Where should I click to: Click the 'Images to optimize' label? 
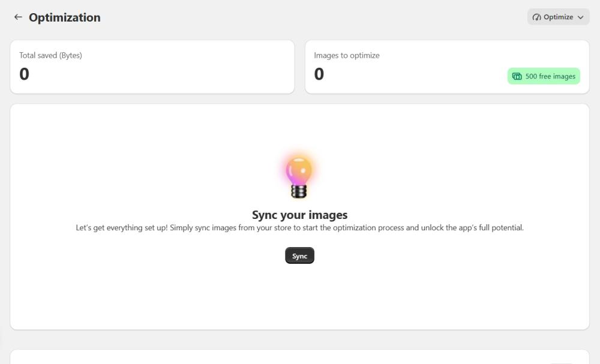tap(347, 55)
